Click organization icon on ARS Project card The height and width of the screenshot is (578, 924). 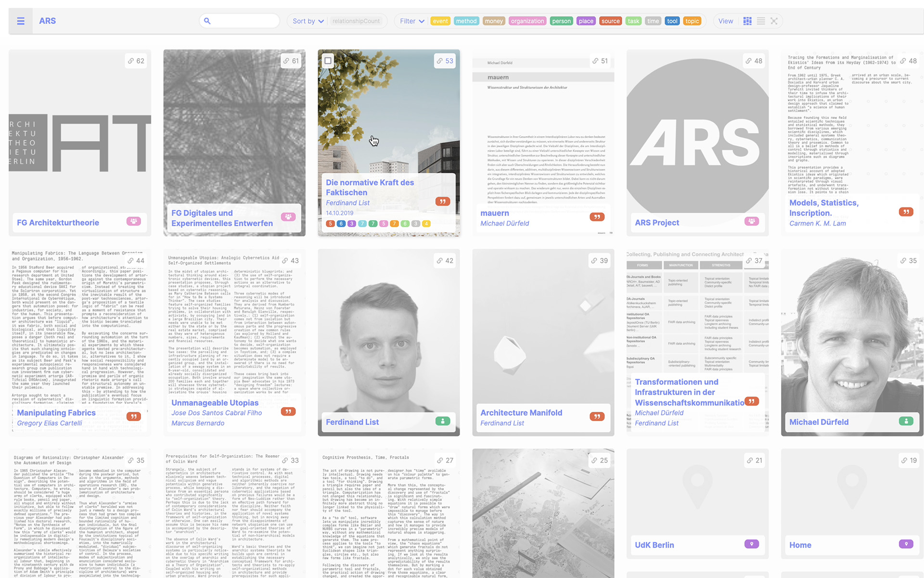pos(751,221)
